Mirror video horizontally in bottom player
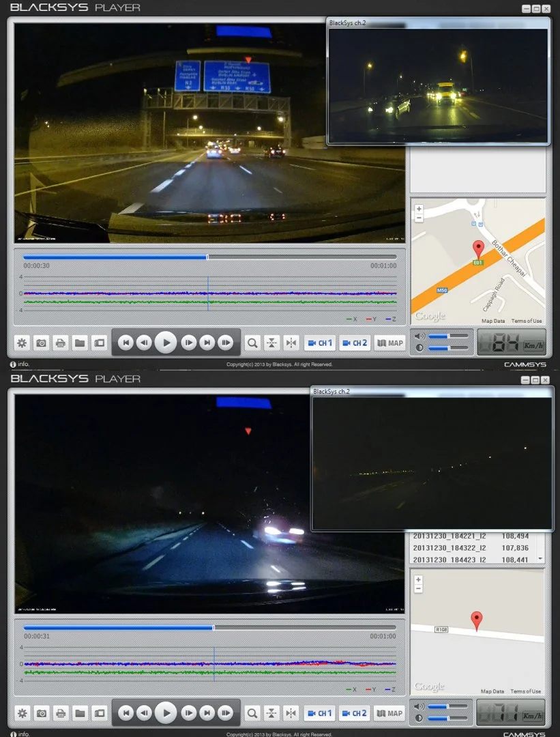 pyautogui.click(x=291, y=714)
